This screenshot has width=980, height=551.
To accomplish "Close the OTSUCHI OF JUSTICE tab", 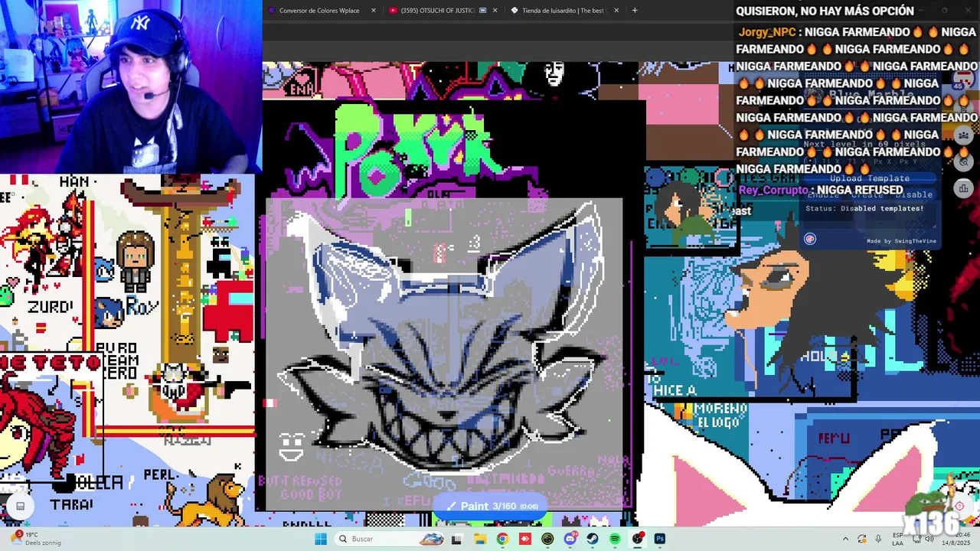I will point(495,11).
